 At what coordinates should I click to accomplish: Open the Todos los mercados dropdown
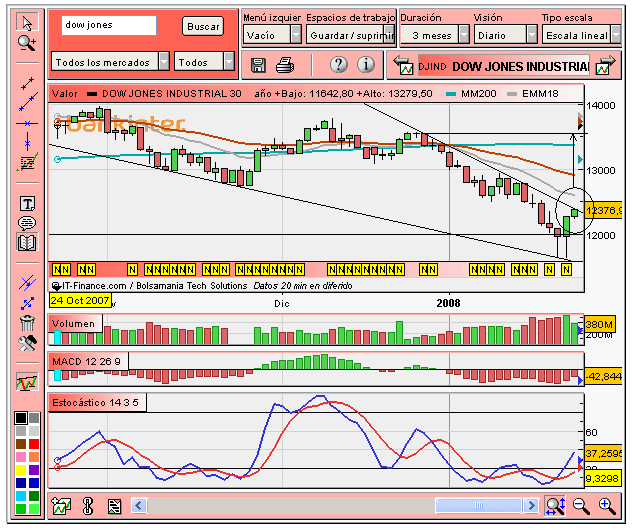pos(110,62)
